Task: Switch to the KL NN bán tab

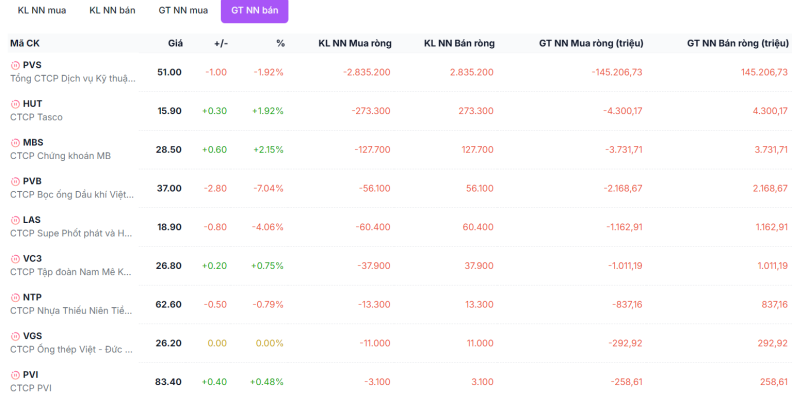Action: coord(112,10)
